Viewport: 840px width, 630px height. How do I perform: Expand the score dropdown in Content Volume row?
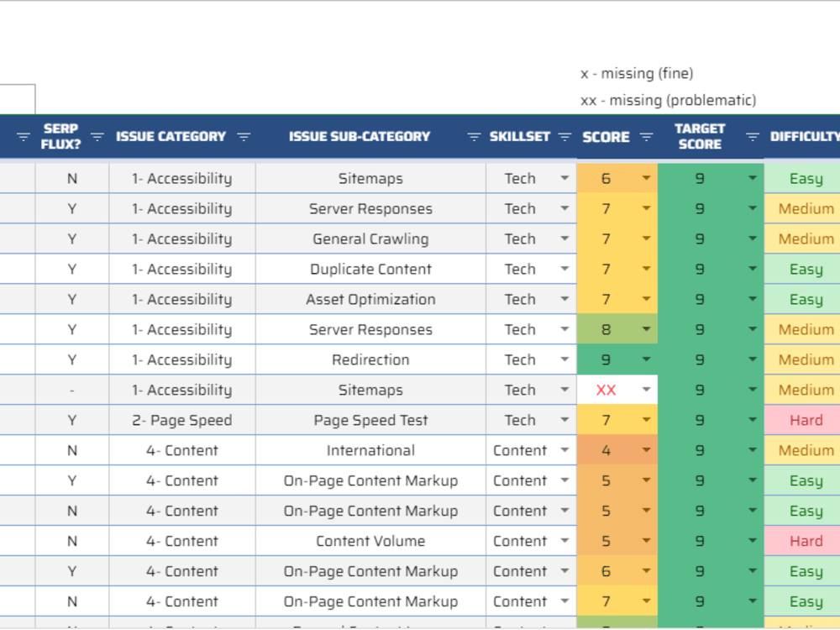(x=647, y=540)
